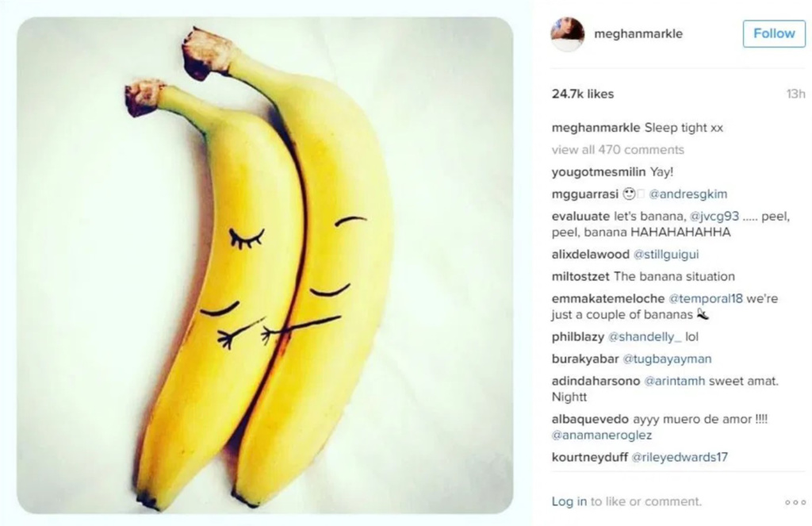The image size is (812, 526).
Task: Click the Follow button
Action: [x=774, y=33]
